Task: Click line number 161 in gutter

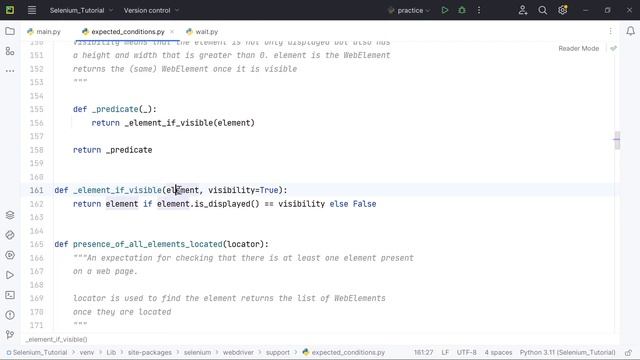Action: coord(36,190)
